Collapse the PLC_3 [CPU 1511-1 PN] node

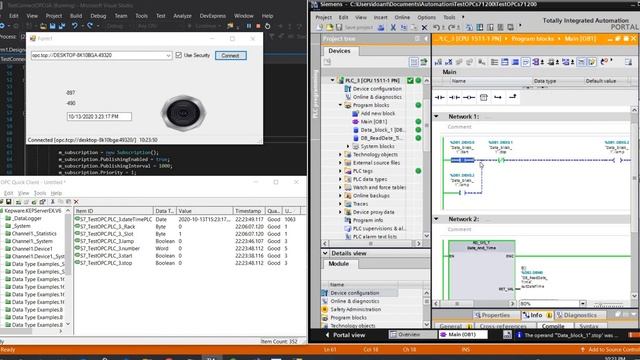[332, 80]
